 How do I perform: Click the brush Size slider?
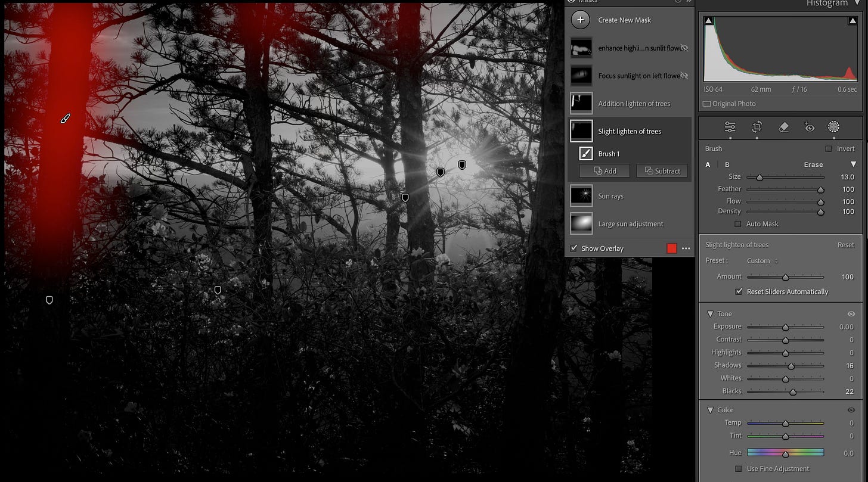785,177
